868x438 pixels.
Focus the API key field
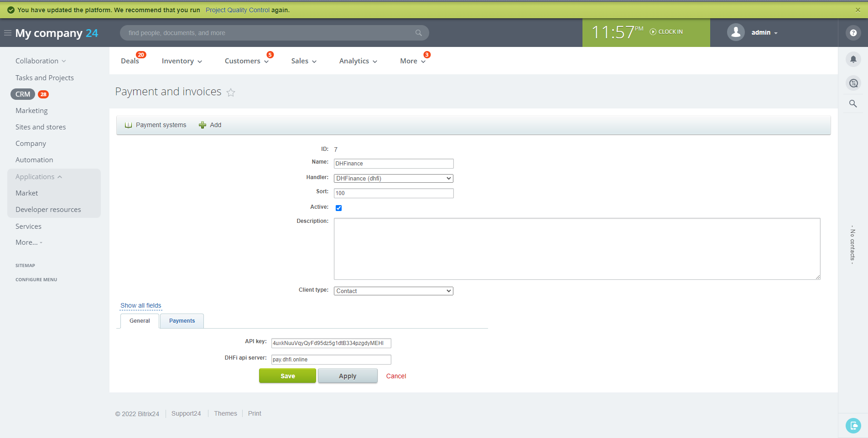(331, 343)
